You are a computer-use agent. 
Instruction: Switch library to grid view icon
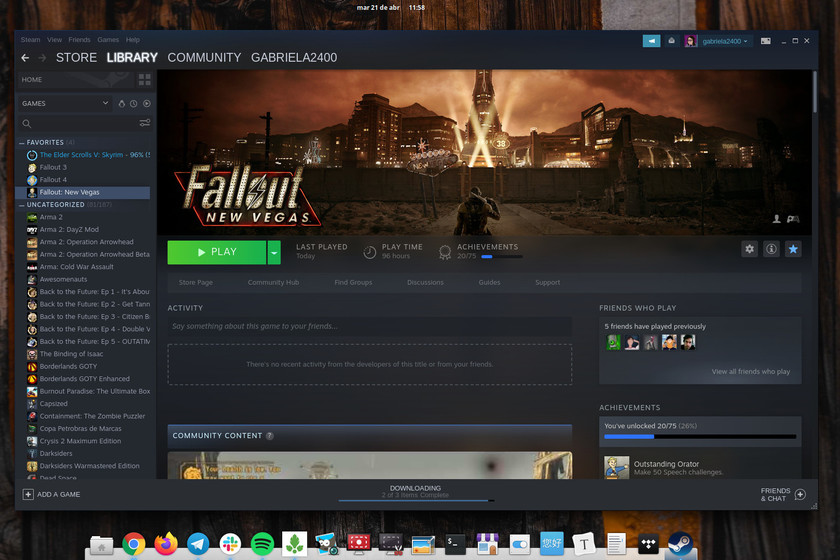coord(145,79)
